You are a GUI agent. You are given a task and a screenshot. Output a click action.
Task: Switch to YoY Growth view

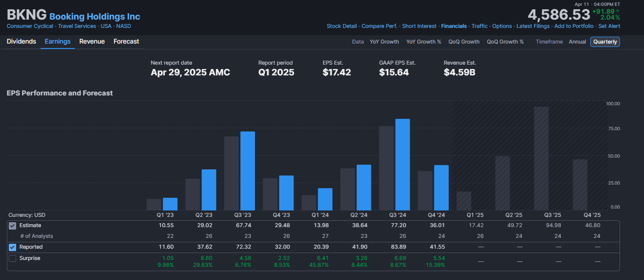[x=384, y=42]
